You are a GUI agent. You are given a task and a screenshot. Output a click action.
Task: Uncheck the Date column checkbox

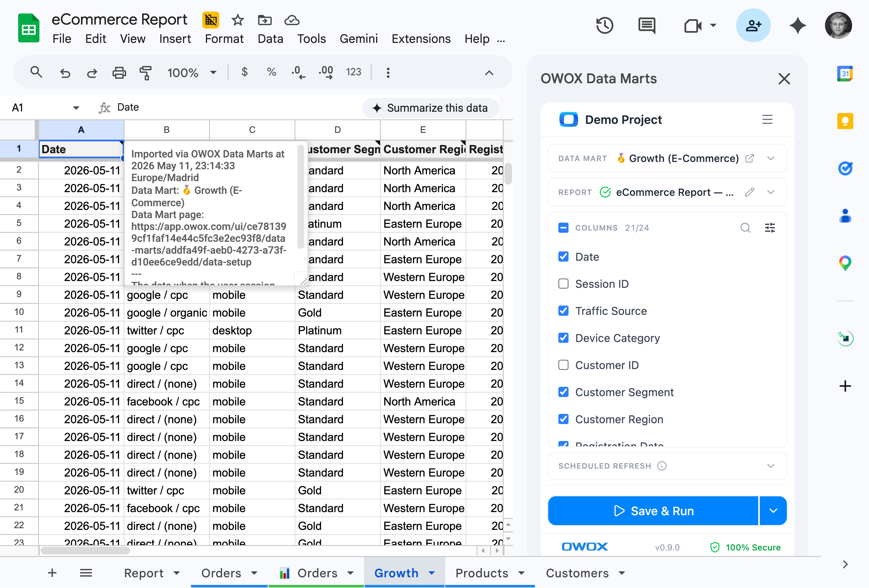(563, 256)
